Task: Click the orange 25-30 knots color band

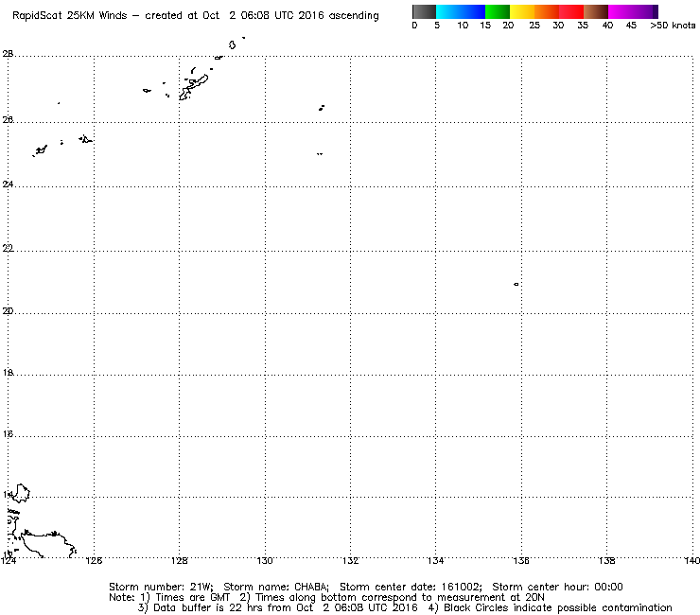Action: pyautogui.click(x=547, y=11)
